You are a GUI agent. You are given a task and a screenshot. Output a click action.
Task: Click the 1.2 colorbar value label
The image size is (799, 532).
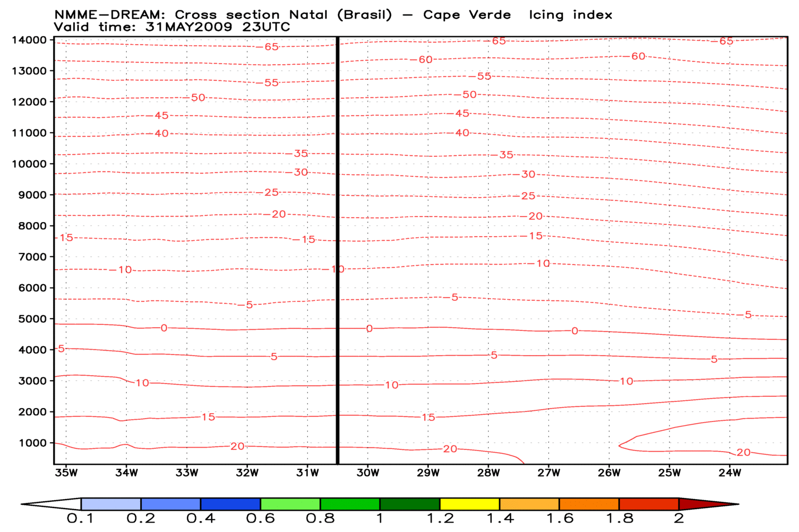click(x=440, y=519)
